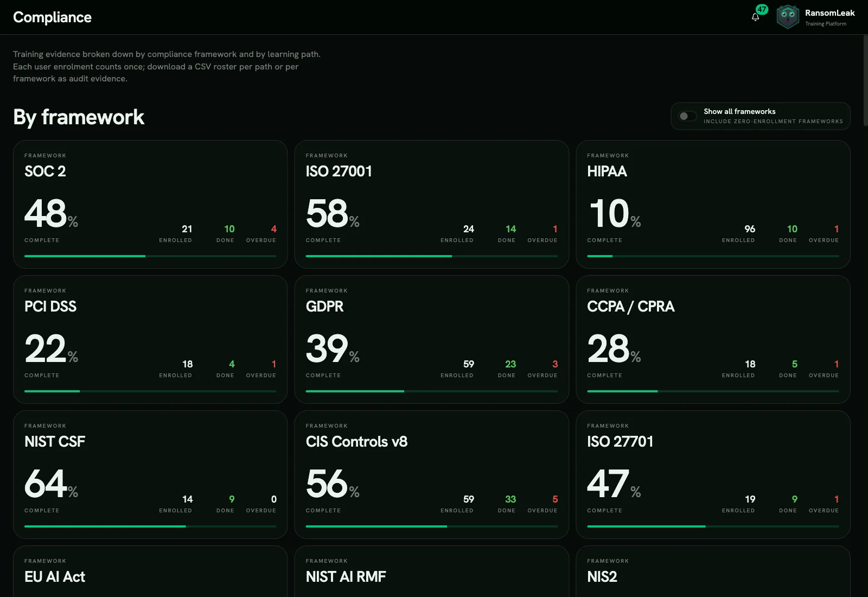868x597 pixels.
Task: Click the RansomLeak owl avatar
Action: pyautogui.click(x=788, y=17)
